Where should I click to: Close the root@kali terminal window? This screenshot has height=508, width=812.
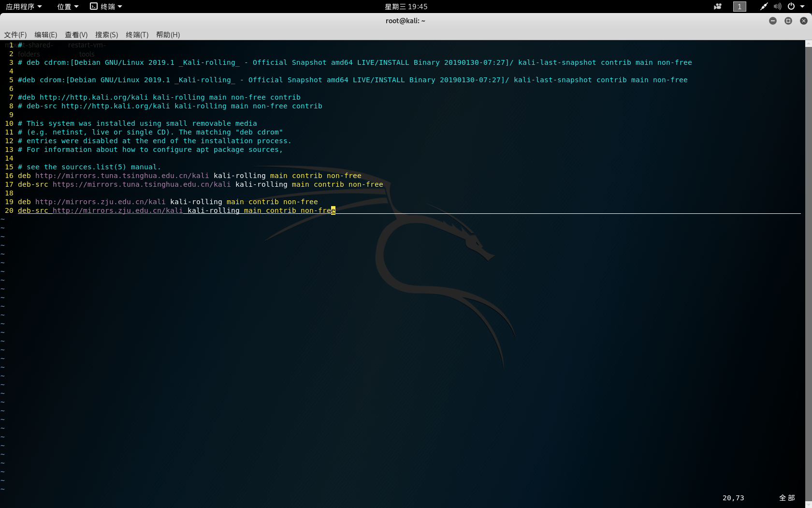tap(804, 21)
